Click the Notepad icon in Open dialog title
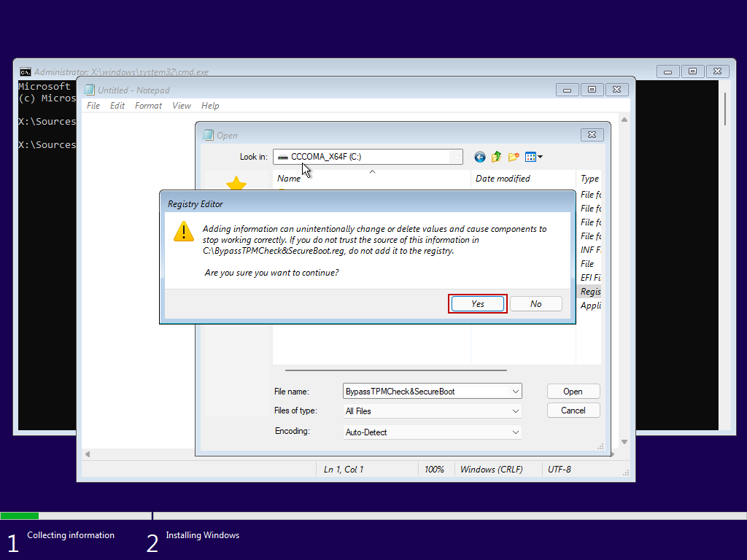 click(208, 135)
